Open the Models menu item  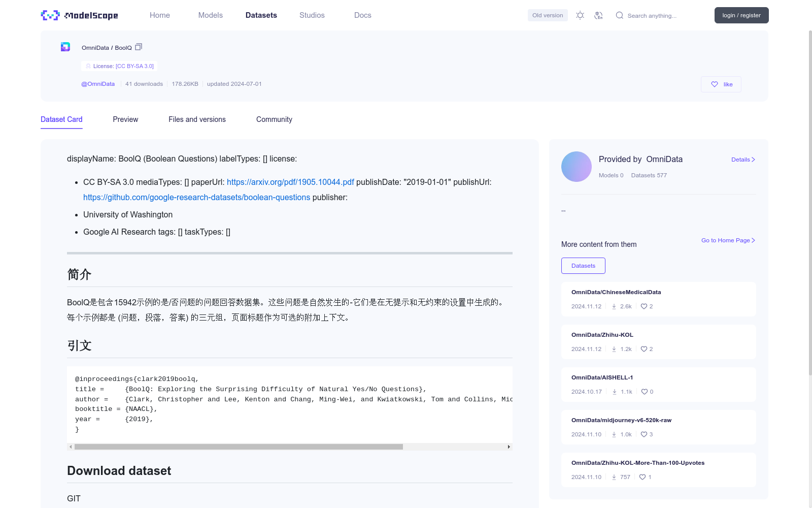pyautogui.click(x=211, y=15)
